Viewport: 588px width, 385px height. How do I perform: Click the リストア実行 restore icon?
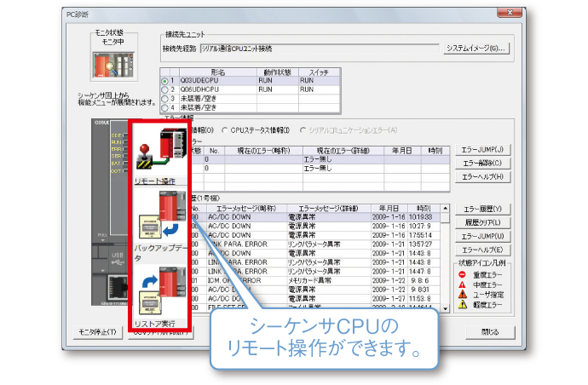coord(159,291)
